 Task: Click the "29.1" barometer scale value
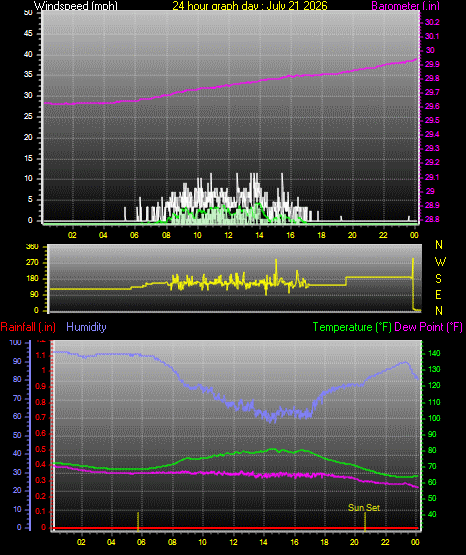coord(432,177)
